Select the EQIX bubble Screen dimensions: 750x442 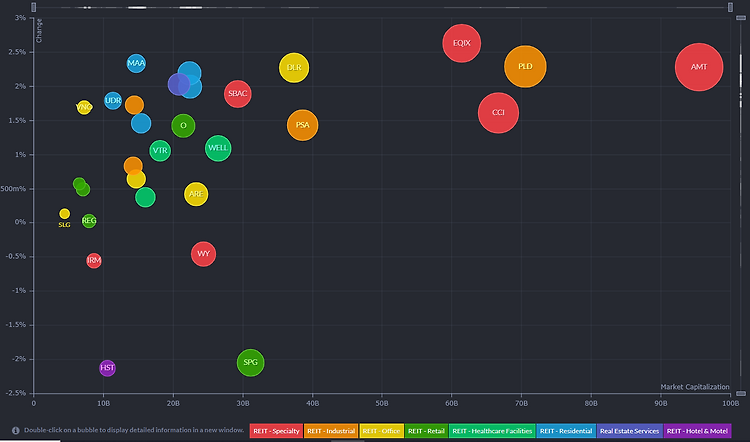462,43
